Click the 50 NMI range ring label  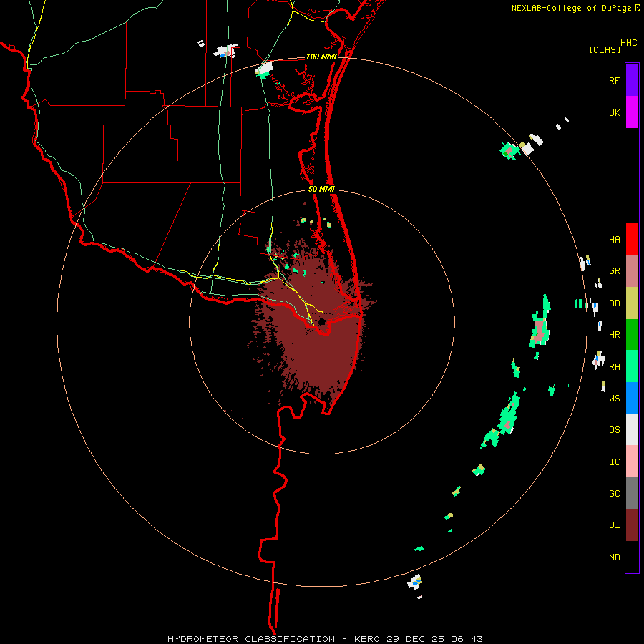(x=321, y=189)
